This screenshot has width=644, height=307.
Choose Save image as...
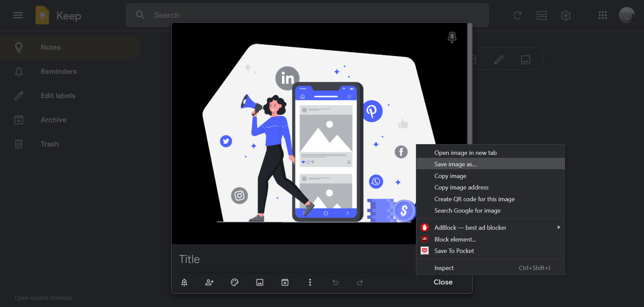pos(491,164)
